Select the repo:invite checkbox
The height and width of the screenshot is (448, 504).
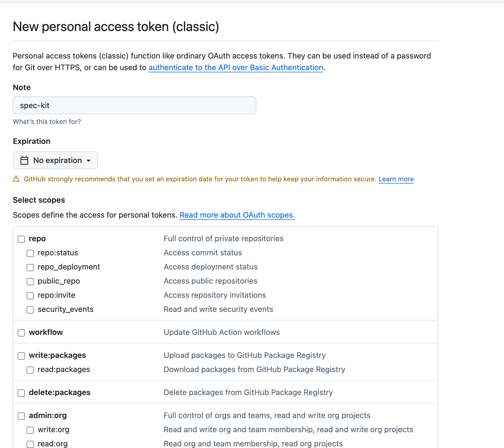coord(30,296)
